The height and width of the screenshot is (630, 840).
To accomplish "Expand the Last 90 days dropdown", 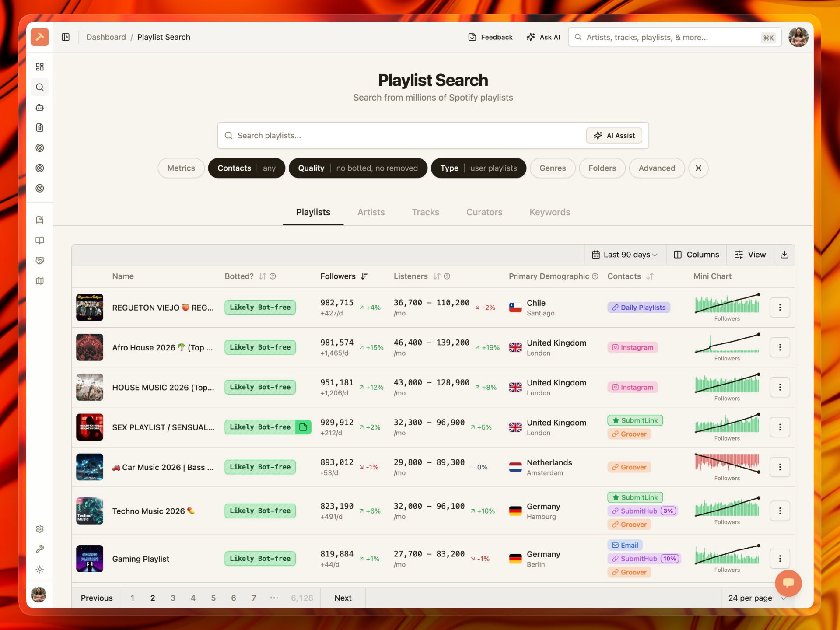I will (x=625, y=255).
